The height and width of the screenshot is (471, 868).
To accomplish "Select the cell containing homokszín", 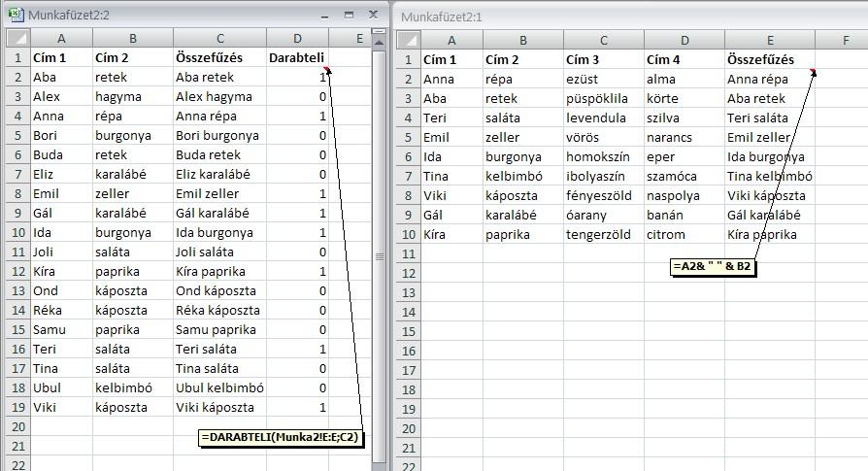I will click(x=603, y=156).
